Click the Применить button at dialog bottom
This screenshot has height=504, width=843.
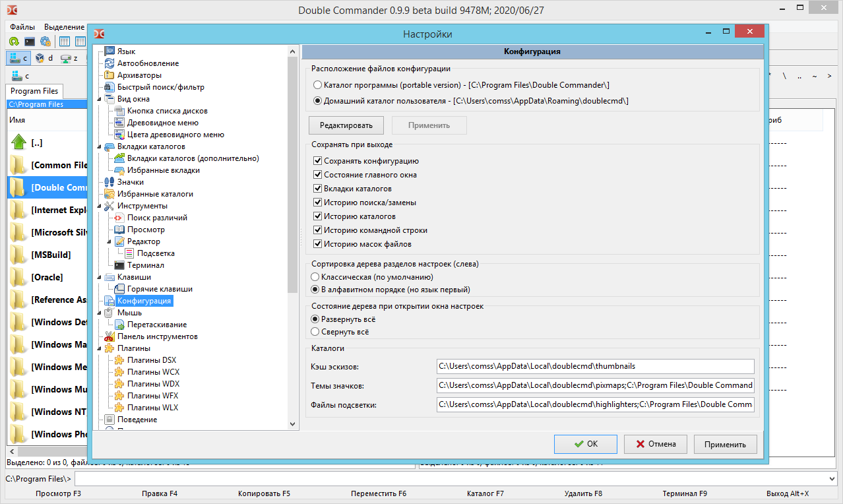[x=726, y=444]
